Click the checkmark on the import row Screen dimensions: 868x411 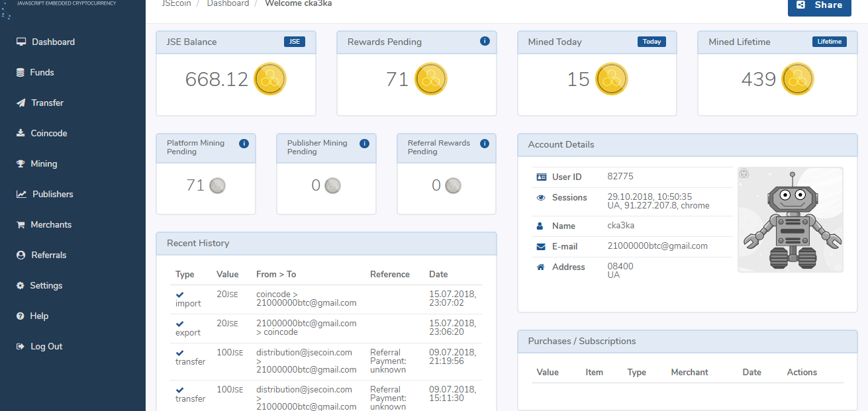coord(180,295)
